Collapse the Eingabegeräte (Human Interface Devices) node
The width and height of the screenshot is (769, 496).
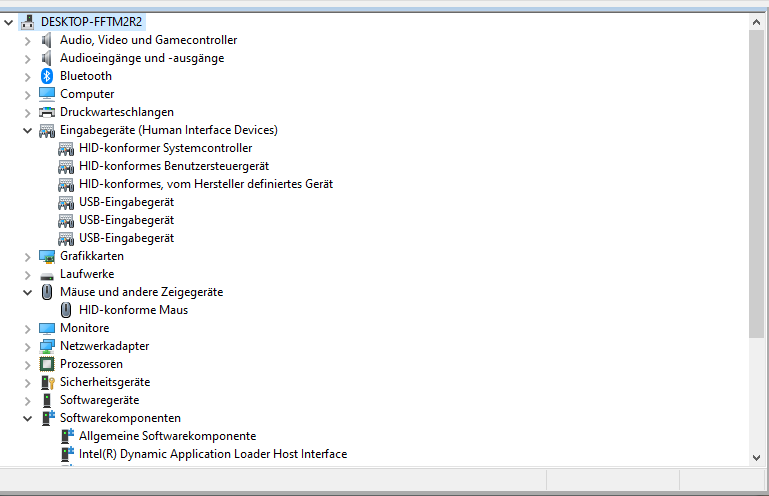click(x=27, y=130)
